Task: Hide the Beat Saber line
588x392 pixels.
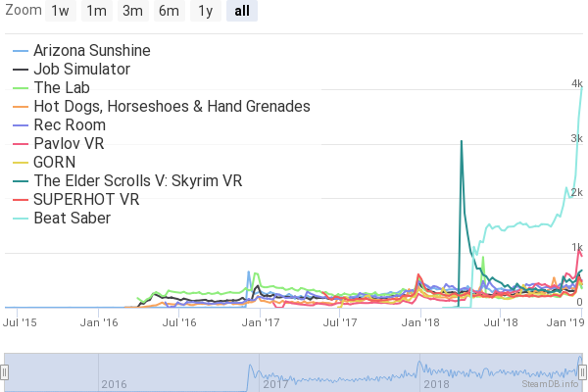Action: coord(72,218)
